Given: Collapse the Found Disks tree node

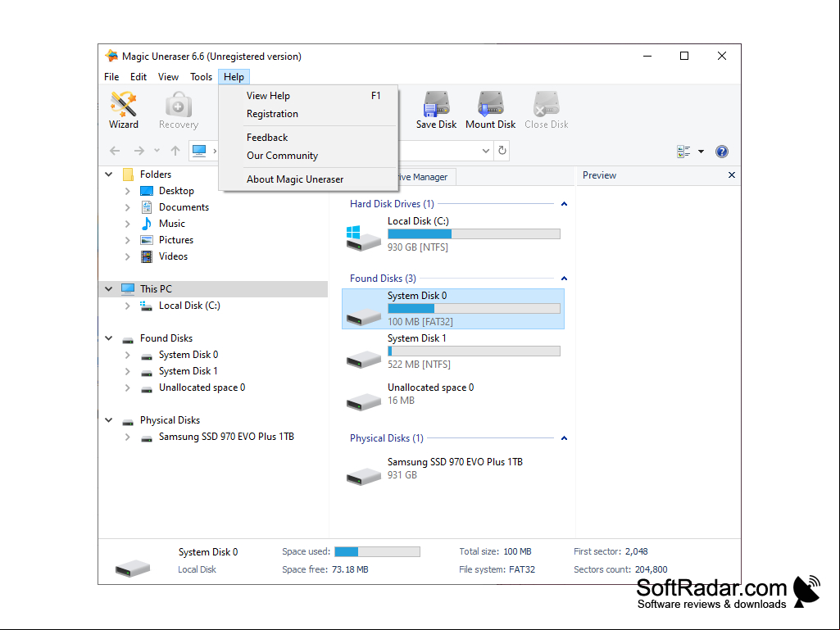Looking at the screenshot, I should [x=109, y=338].
